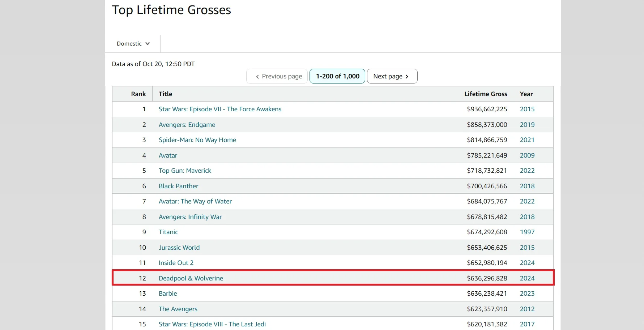Screen dimensions: 644x330
Task: Click the $653,406,625 gross value
Action: (x=487, y=248)
